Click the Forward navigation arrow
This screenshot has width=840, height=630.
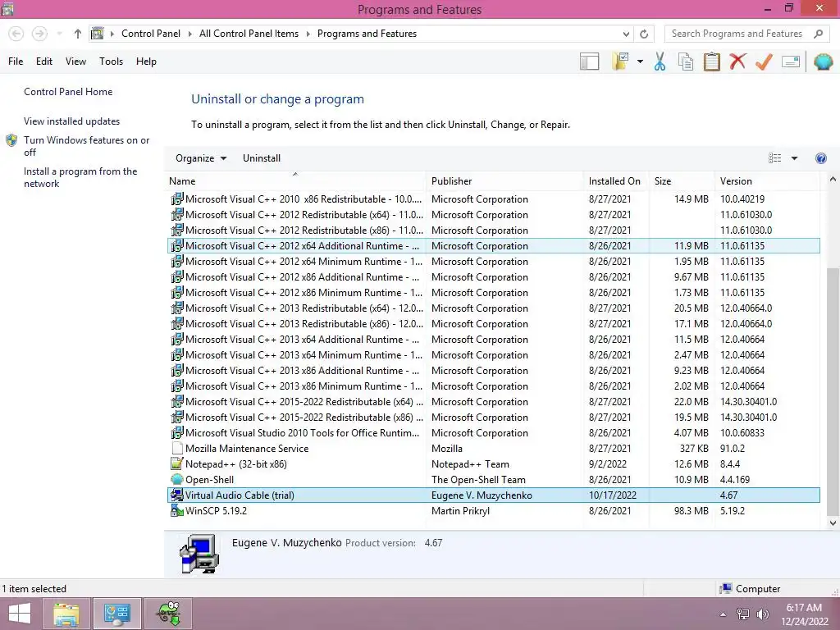pos(39,34)
